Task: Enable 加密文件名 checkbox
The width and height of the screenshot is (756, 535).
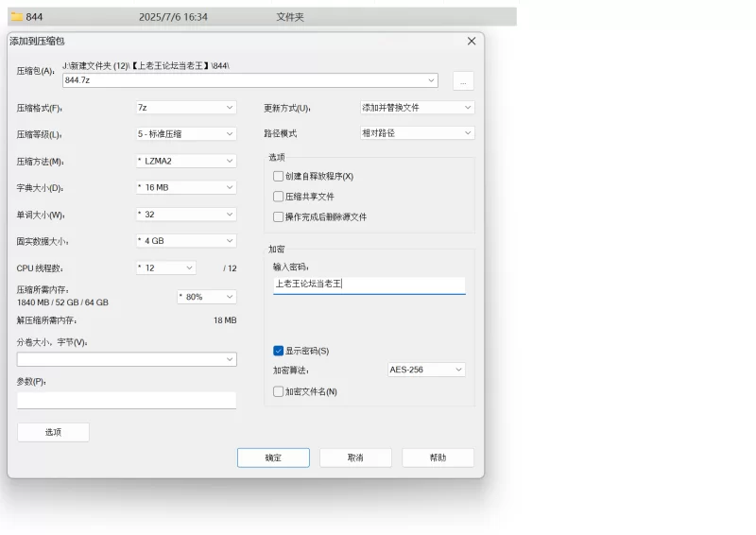Action: (278, 391)
